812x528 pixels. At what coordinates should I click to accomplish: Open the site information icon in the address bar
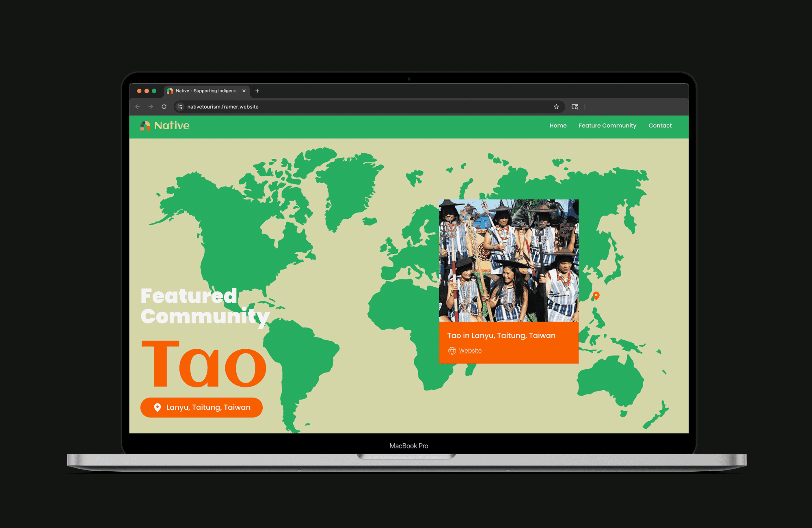(179, 106)
